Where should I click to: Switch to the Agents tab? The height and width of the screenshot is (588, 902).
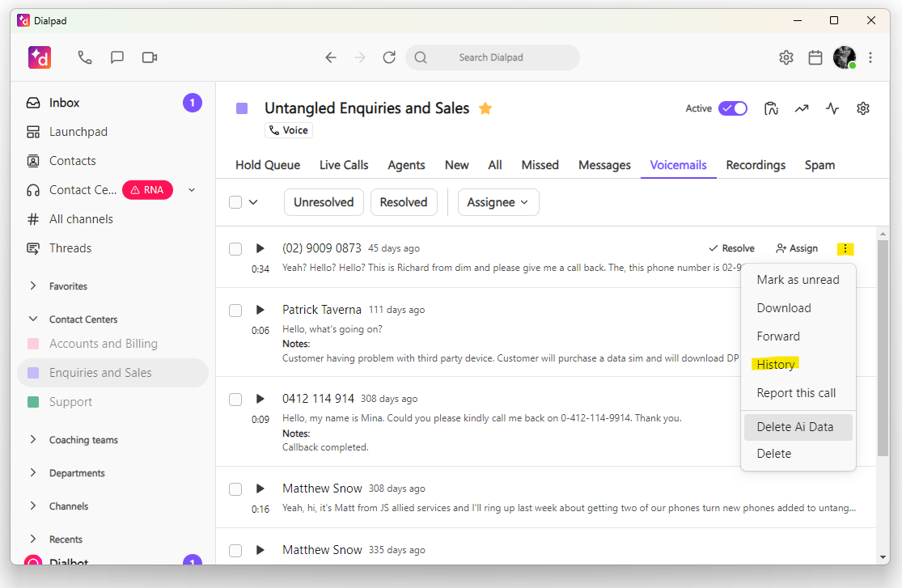point(406,165)
